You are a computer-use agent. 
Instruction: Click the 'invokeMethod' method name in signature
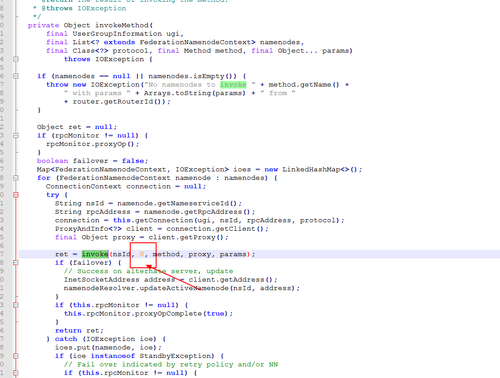point(122,25)
